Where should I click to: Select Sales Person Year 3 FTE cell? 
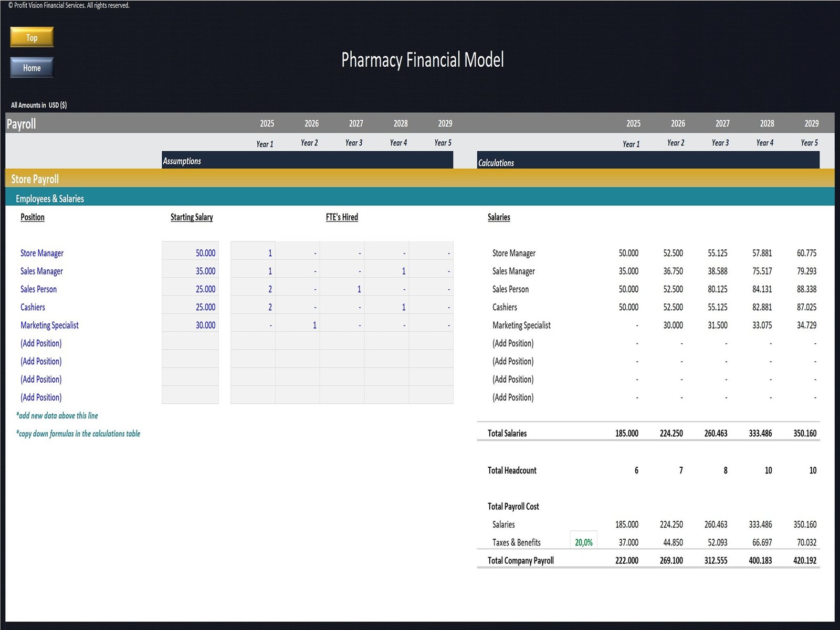click(x=342, y=289)
